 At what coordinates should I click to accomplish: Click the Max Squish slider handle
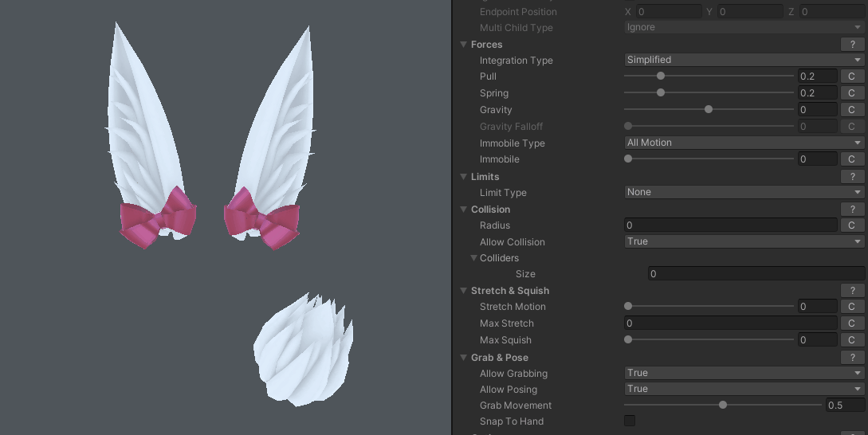point(628,339)
